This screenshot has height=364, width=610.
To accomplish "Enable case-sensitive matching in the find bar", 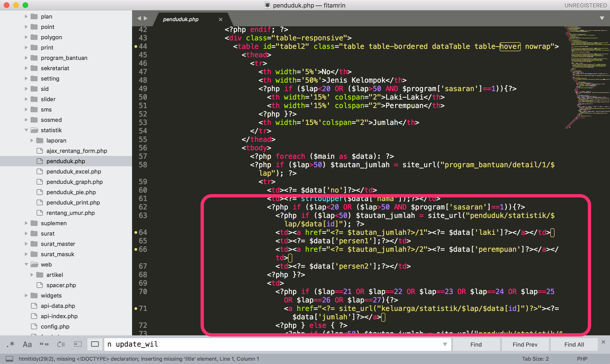I will 27,344.
